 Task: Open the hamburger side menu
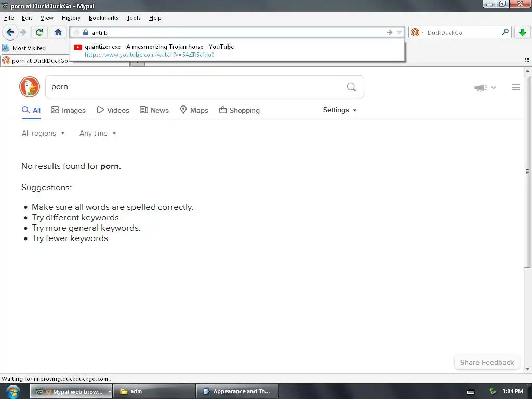(516, 87)
